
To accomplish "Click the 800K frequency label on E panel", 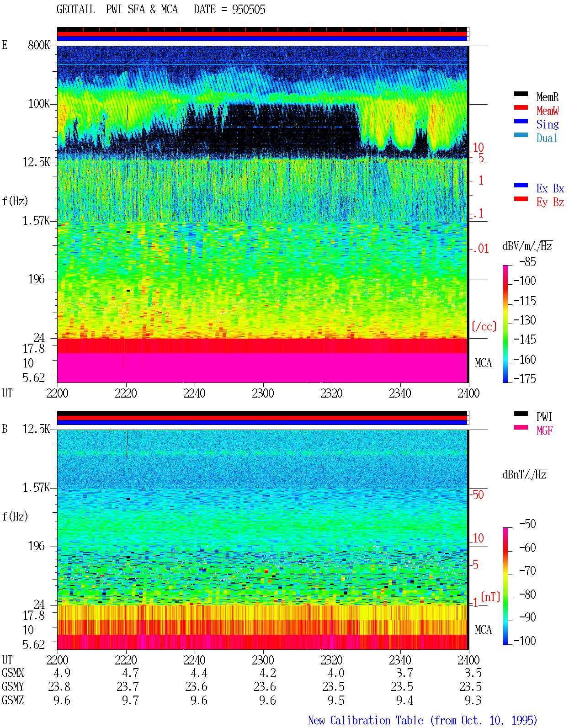I will [39, 45].
